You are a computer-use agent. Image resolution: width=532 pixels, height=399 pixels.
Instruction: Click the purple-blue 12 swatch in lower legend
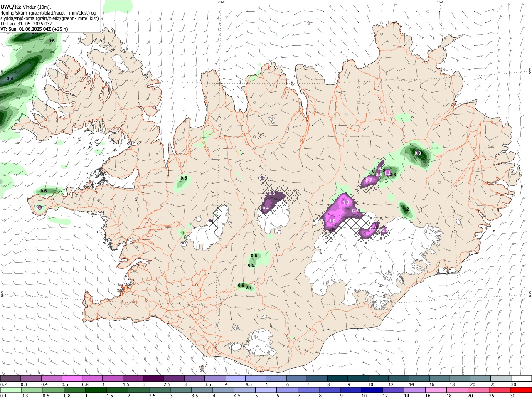coord(394,390)
